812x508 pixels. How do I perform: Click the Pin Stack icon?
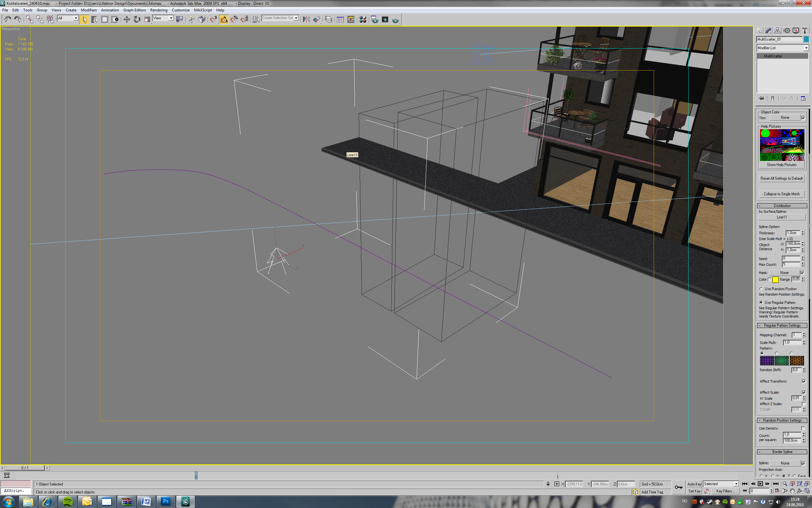[x=761, y=98]
